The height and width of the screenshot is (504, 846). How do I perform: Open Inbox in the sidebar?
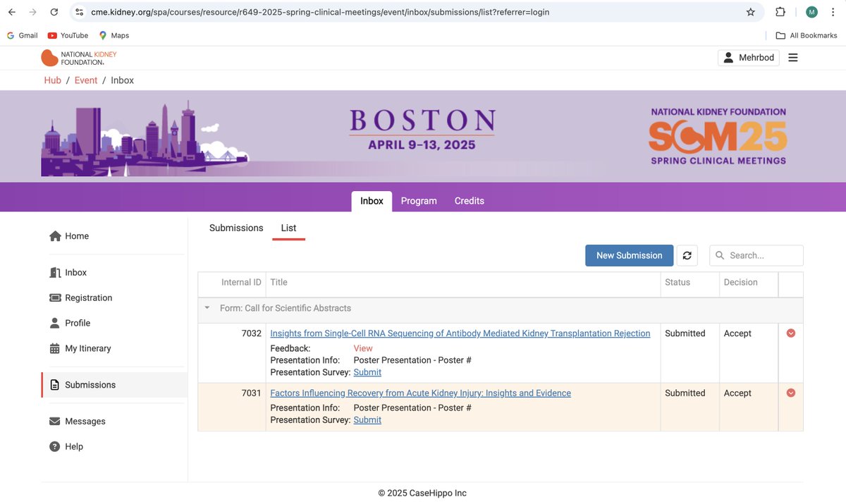(68, 273)
